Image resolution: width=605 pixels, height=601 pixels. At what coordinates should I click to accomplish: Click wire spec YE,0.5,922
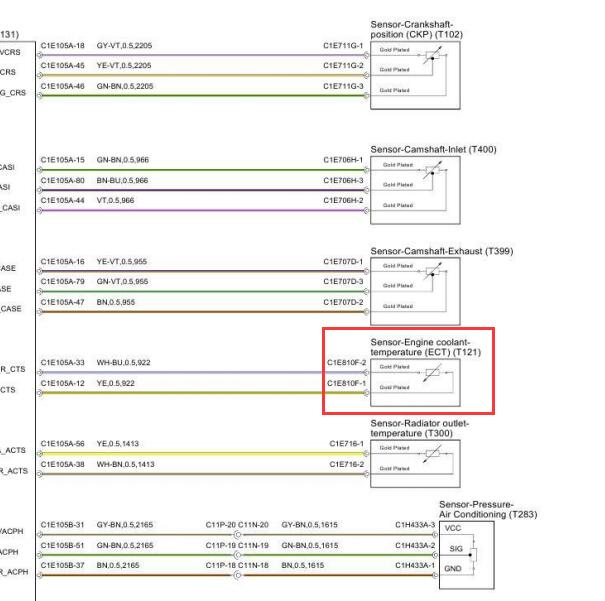point(116,383)
